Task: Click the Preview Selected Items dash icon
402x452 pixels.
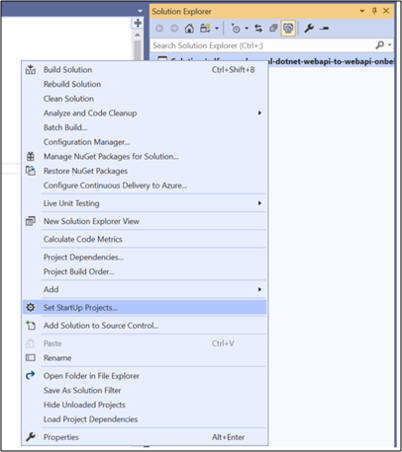Action: tap(324, 29)
